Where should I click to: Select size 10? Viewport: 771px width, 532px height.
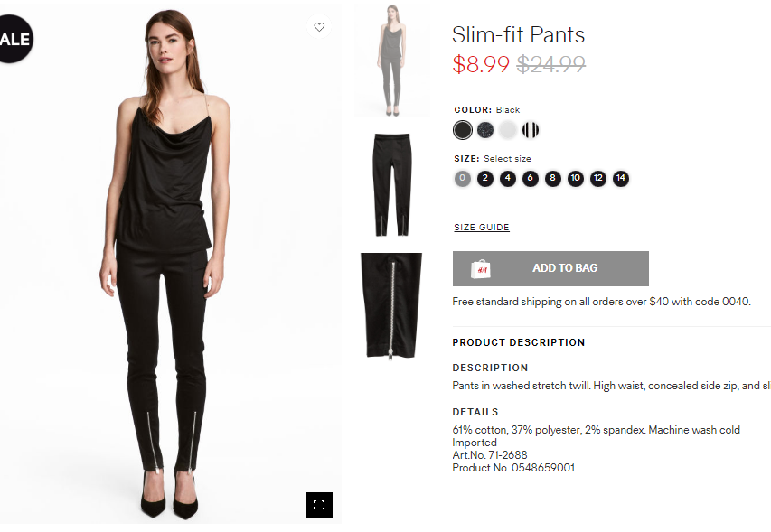(575, 178)
